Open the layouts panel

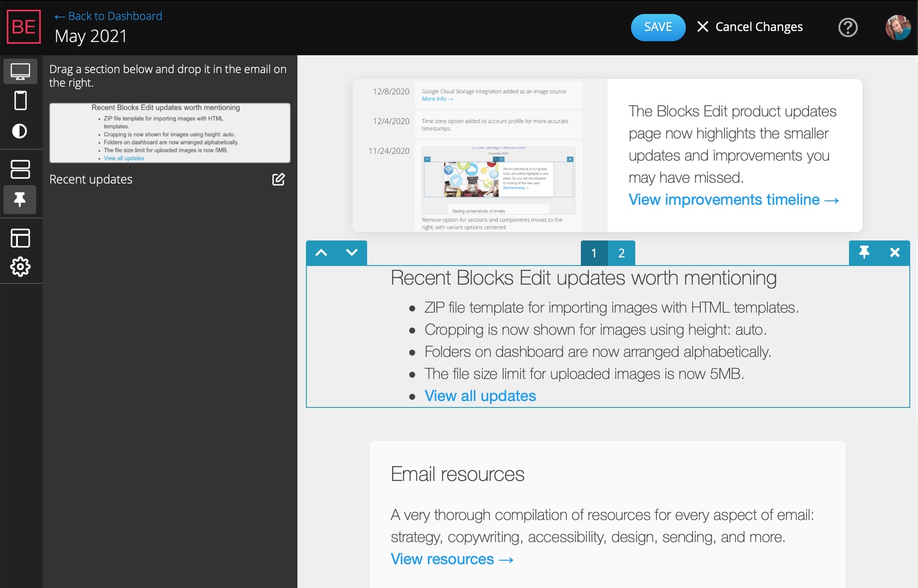pyautogui.click(x=21, y=237)
